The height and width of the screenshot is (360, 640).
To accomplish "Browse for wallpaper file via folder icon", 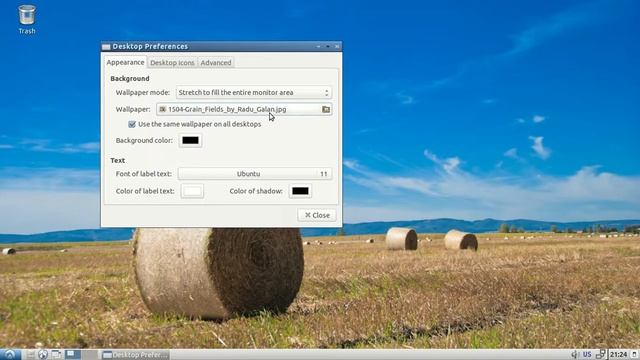I will [326, 109].
